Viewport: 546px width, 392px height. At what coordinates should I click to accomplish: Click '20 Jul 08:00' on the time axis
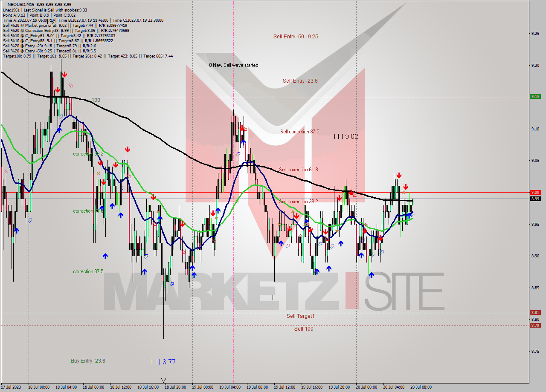[421, 387]
